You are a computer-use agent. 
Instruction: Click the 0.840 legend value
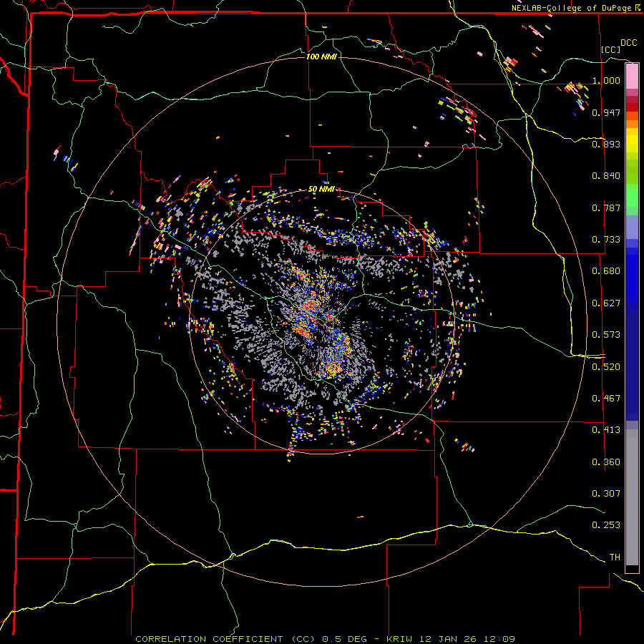(606, 176)
